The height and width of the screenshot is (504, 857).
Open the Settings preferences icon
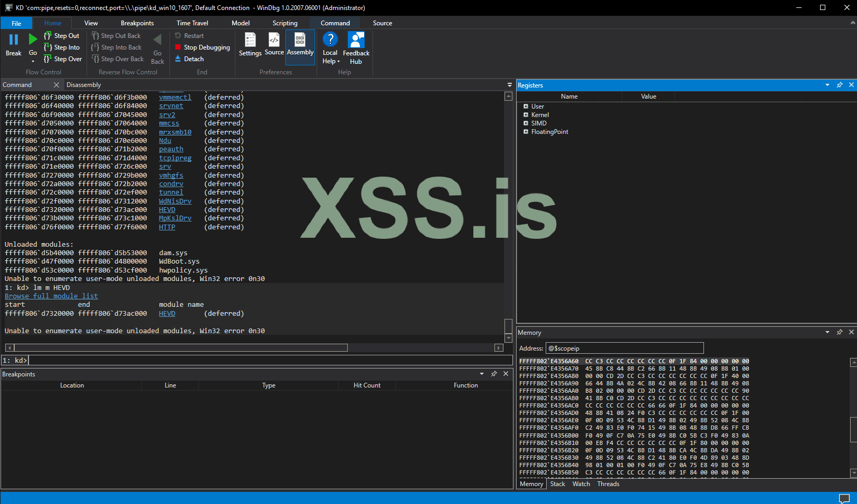click(x=250, y=40)
